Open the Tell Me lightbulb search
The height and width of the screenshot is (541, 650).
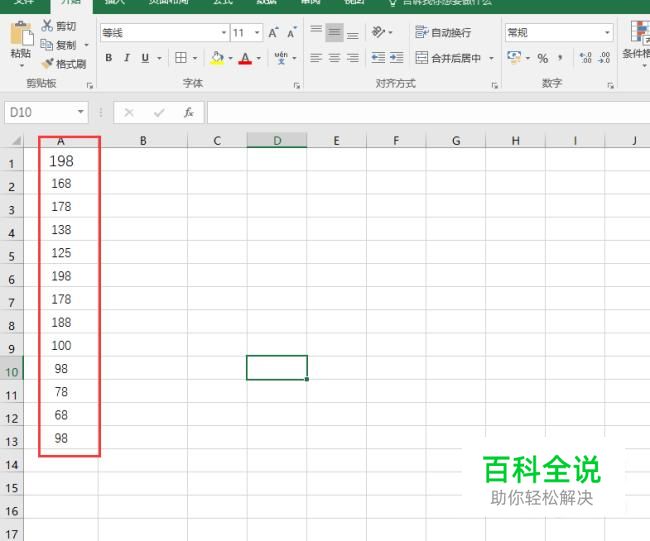(x=392, y=3)
